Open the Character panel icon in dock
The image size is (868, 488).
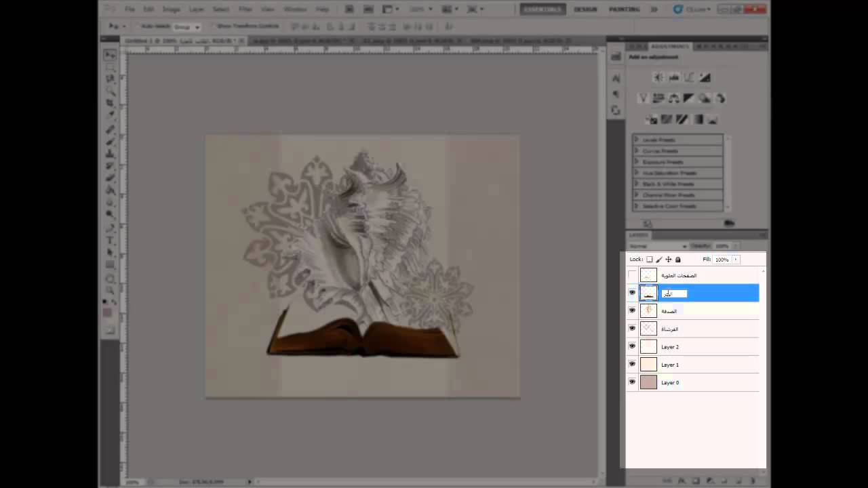pyautogui.click(x=616, y=78)
